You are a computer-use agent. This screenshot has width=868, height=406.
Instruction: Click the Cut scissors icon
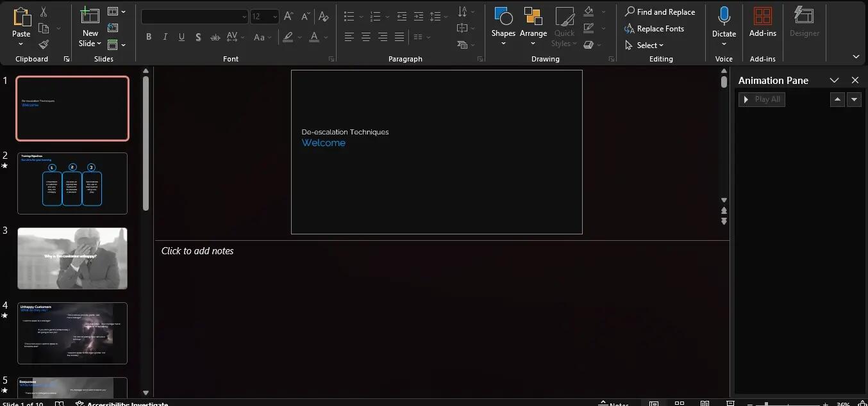44,12
